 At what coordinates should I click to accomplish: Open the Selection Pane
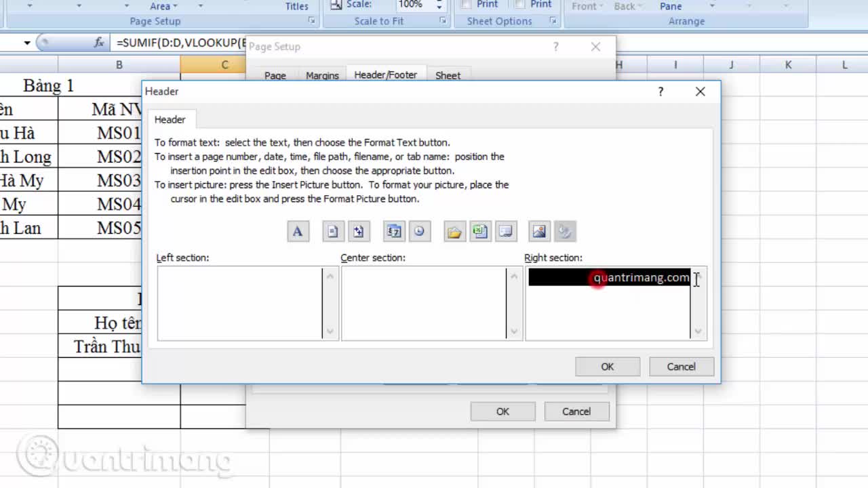point(671,6)
